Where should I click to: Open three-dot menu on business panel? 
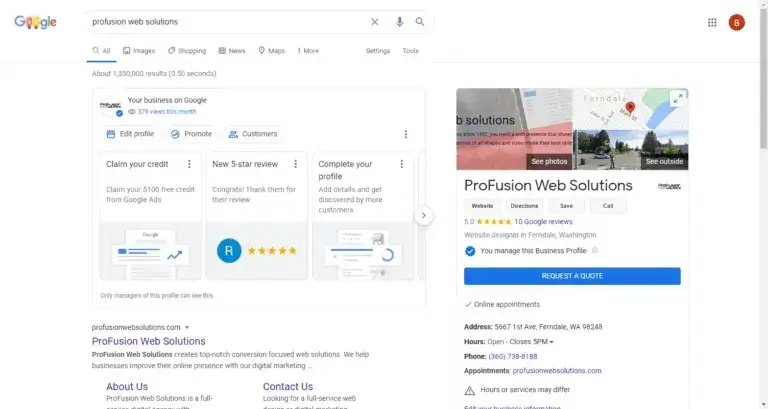tap(405, 134)
